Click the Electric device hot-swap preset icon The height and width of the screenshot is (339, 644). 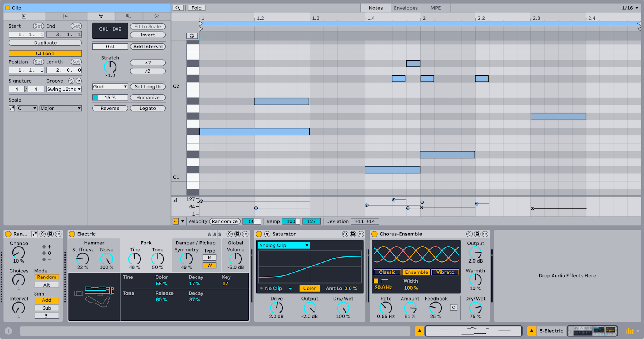(230, 234)
